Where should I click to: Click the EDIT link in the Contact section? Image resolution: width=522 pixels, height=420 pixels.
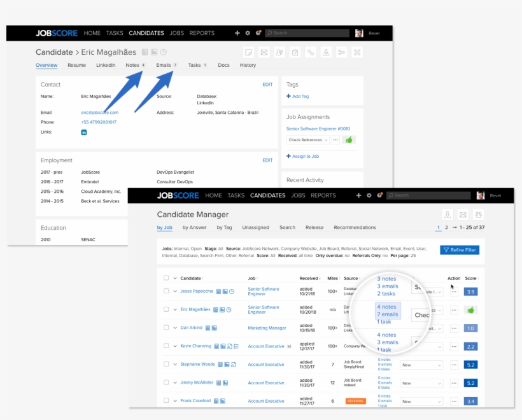coord(267,85)
